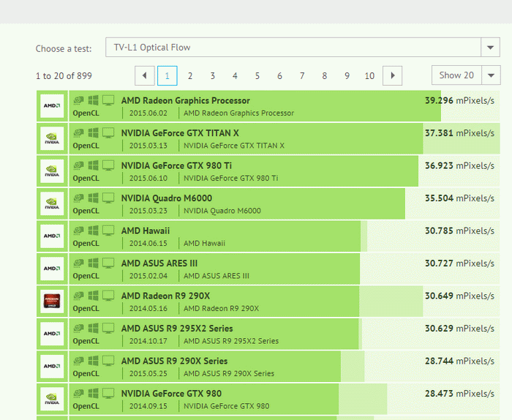Image resolution: width=512 pixels, height=420 pixels.
Task: Click the 37.381 mPixels/s score
Action: pos(459,133)
